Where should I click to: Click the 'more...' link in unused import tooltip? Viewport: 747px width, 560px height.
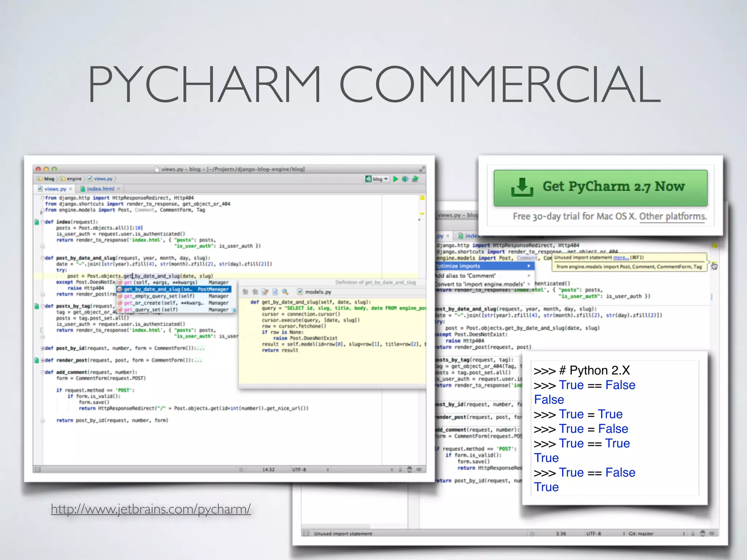point(621,257)
